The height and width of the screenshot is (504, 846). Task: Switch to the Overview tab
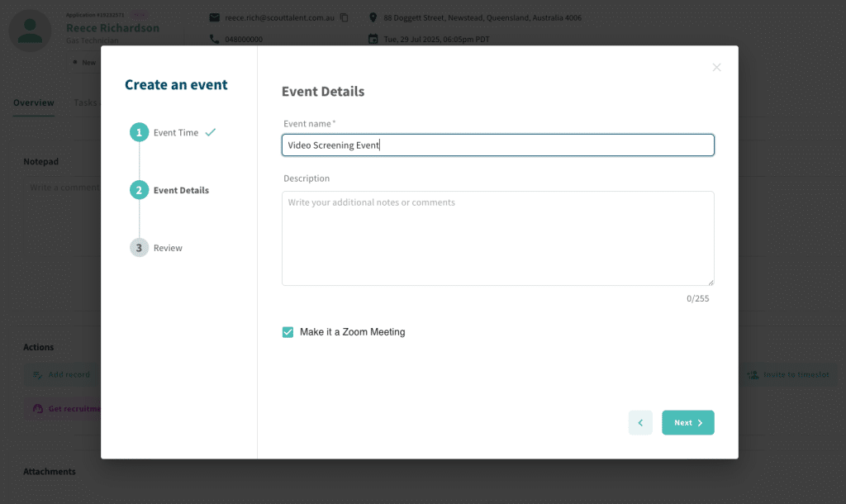point(34,103)
